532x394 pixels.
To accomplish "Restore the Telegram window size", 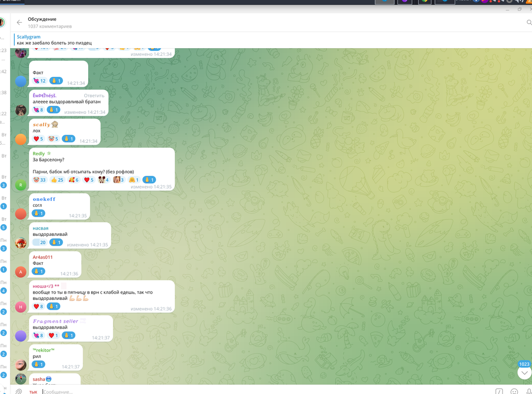I will coord(520,9).
